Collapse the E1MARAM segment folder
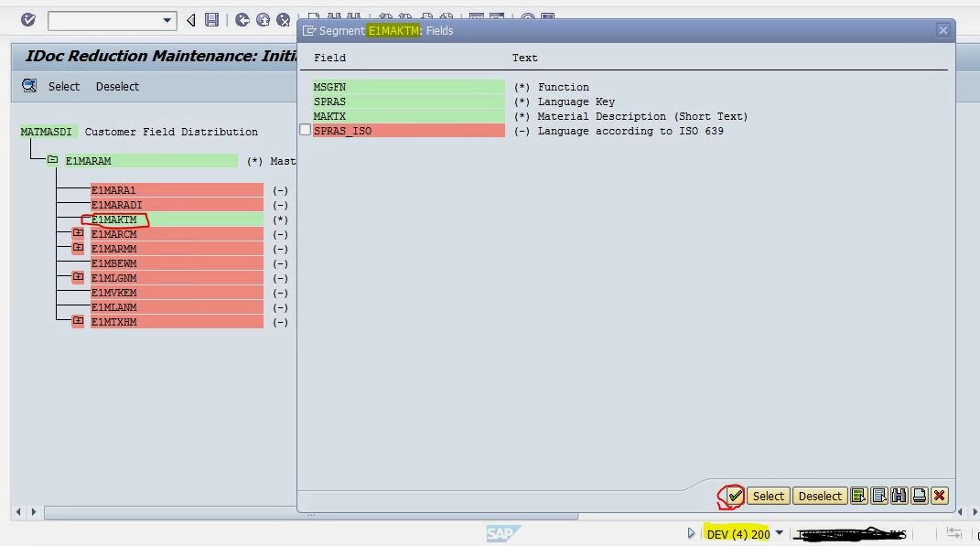Viewport: 980px width, 546px height. coord(52,161)
